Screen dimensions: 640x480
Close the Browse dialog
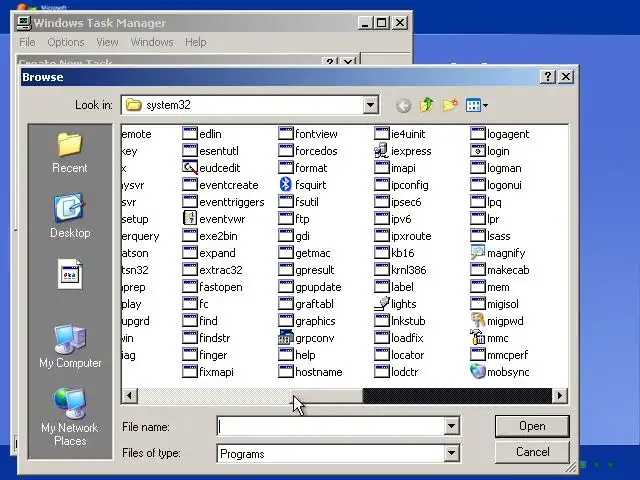(566, 77)
